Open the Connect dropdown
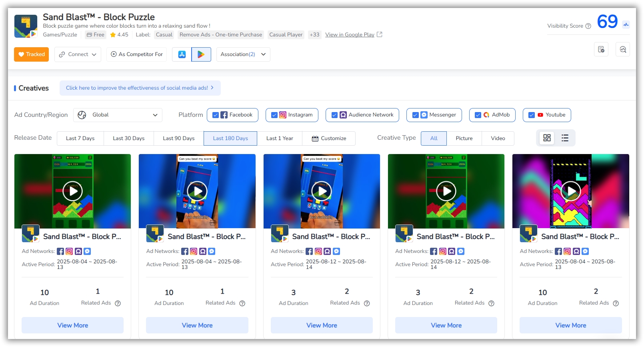 (x=78, y=54)
